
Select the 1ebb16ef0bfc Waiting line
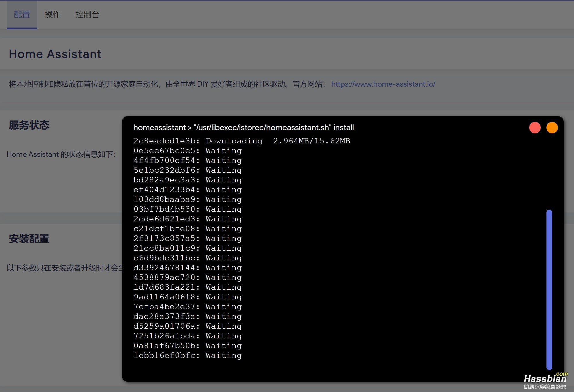[x=188, y=355]
